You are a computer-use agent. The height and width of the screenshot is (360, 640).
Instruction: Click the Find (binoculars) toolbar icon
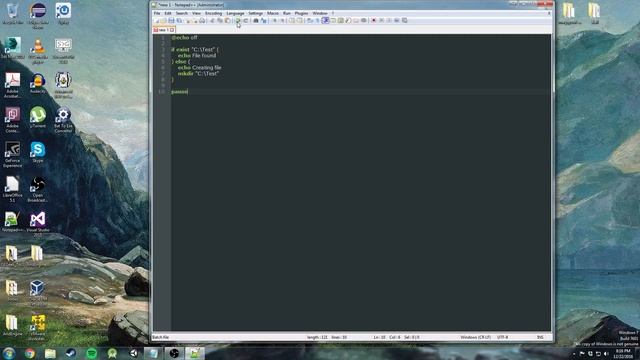click(256, 20)
